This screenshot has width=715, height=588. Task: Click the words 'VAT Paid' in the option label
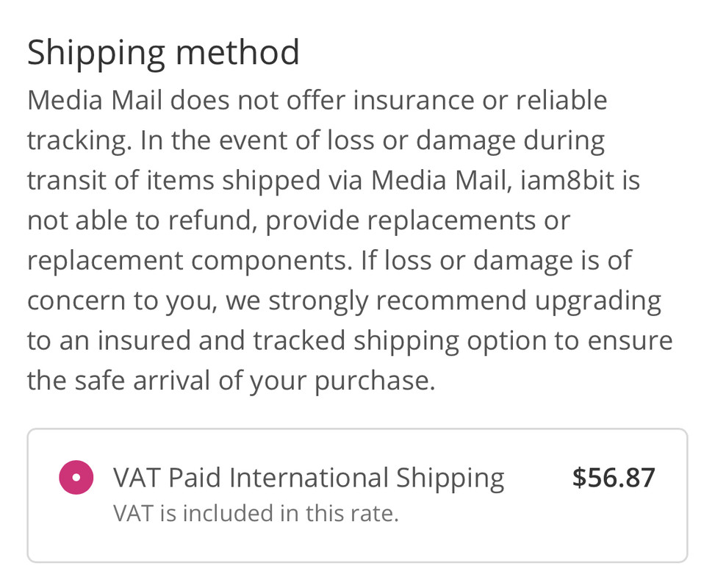click(168, 478)
